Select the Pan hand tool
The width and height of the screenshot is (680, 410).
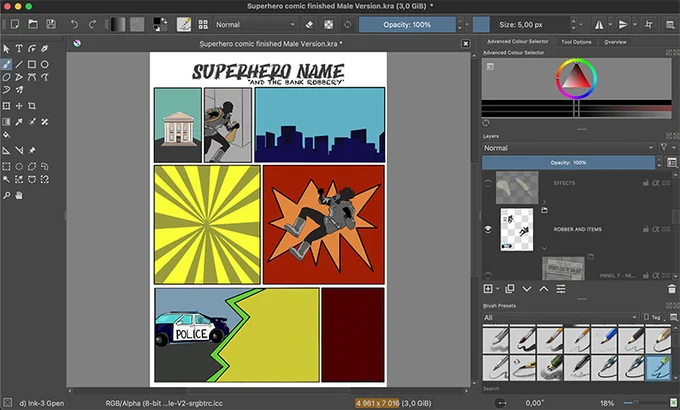click(x=19, y=196)
